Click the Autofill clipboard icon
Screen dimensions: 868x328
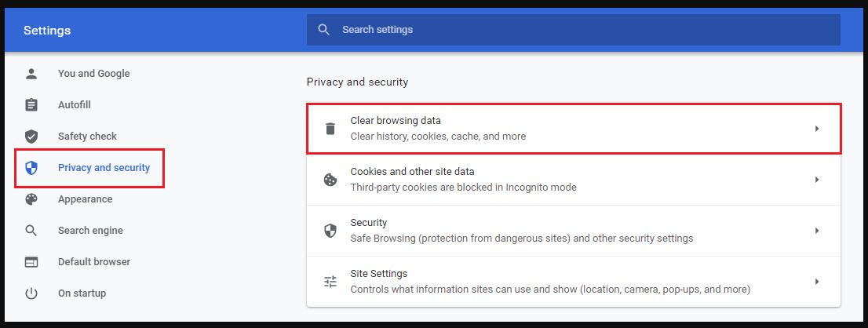click(31, 105)
